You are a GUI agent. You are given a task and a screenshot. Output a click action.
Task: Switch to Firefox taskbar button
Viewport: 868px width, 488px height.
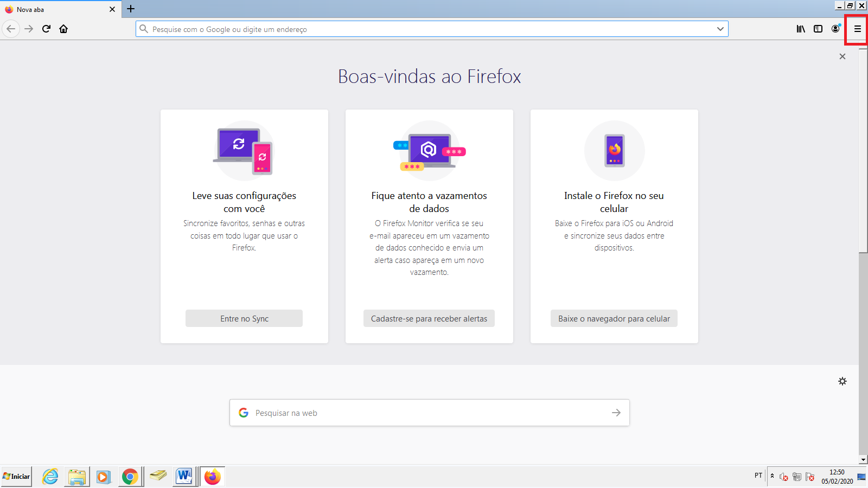click(x=212, y=477)
